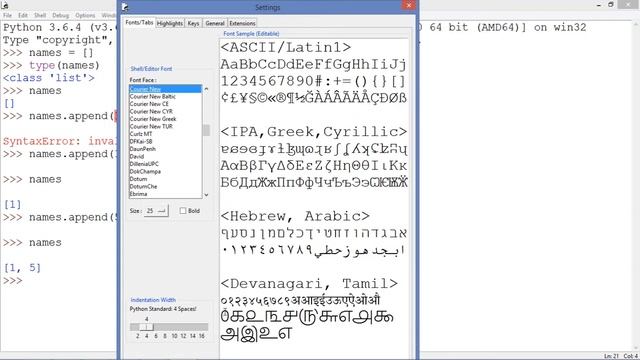
Task: Click the ASCII/Latin1 sample heading
Action: (x=286, y=47)
